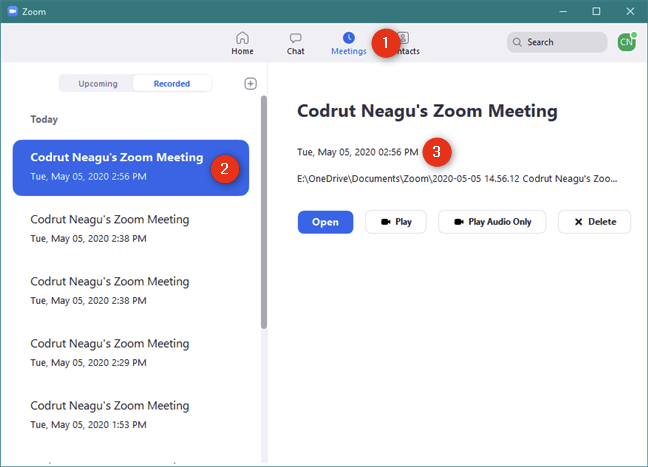Select the Meetings tab

point(349,43)
